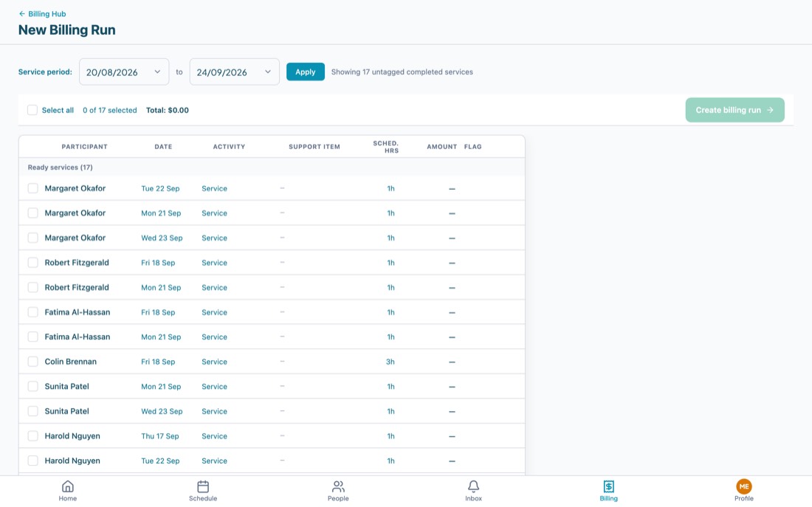
Task: Click the DATE column header
Action: [x=163, y=147]
